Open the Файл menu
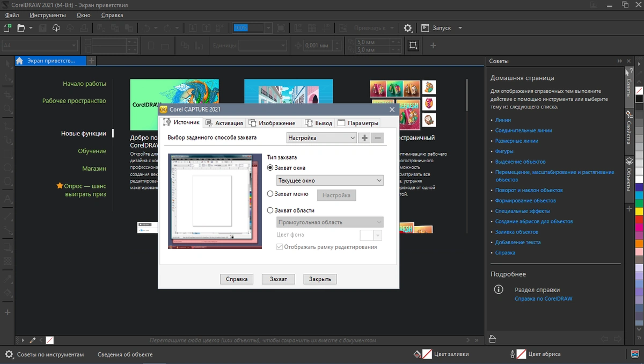This screenshot has height=364, width=644. tap(12, 15)
